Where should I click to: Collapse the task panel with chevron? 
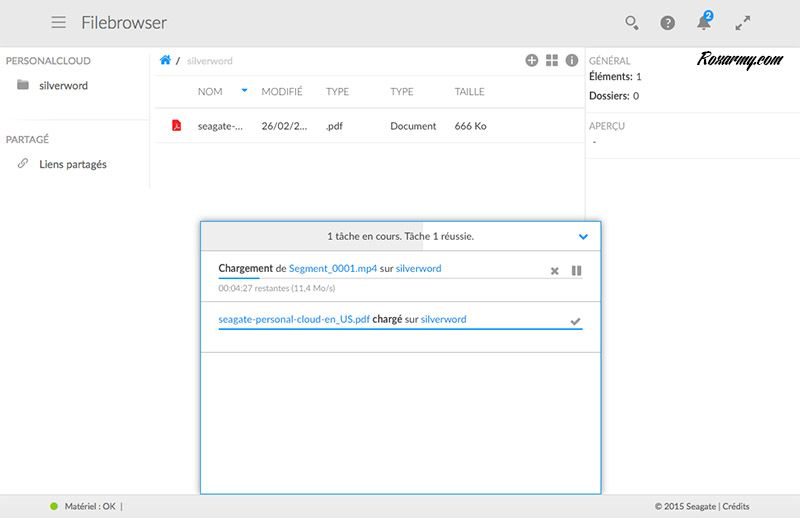(x=583, y=237)
